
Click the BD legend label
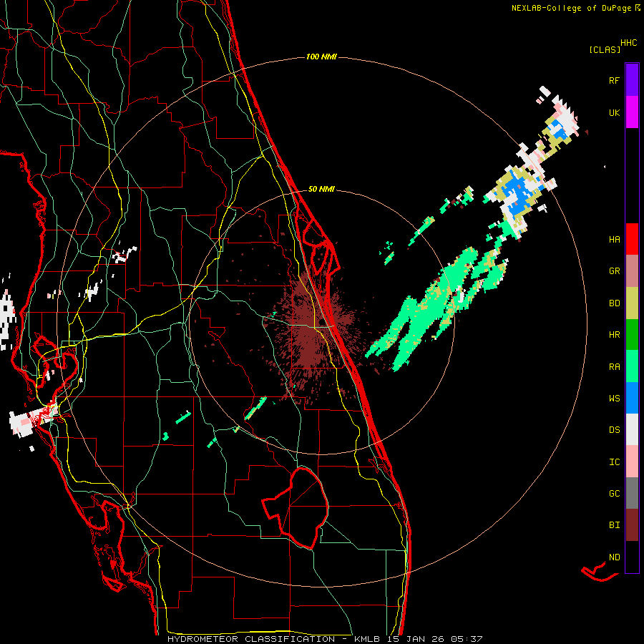614,303
